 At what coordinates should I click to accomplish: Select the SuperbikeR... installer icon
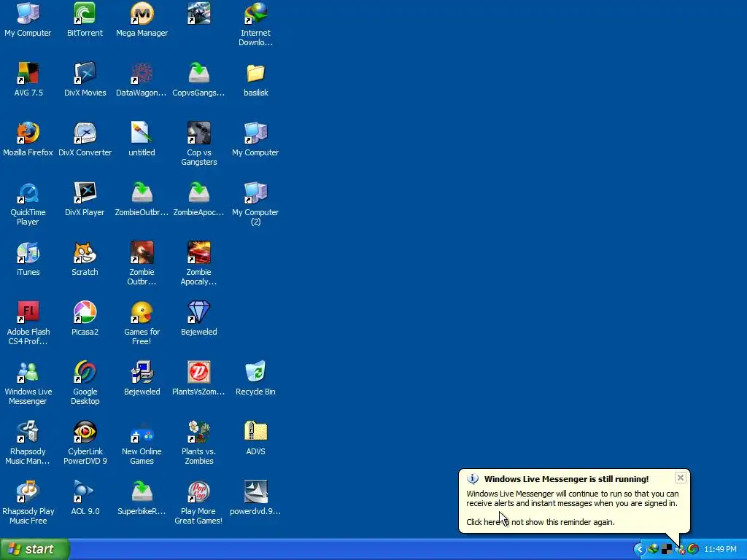142,499
